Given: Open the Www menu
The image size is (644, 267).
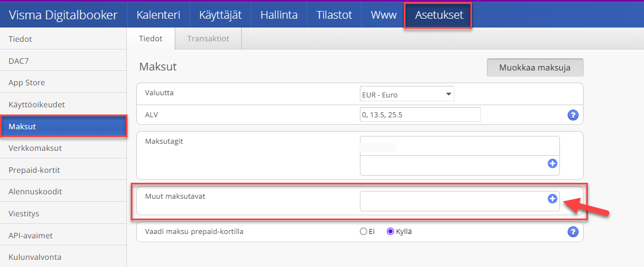Looking at the screenshot, I should [x=384, y=15].
